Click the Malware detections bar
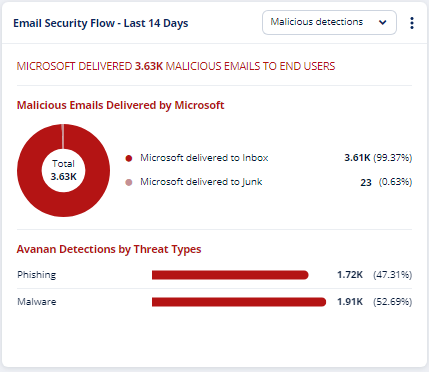Screen dimensions: 429x372 239,302
